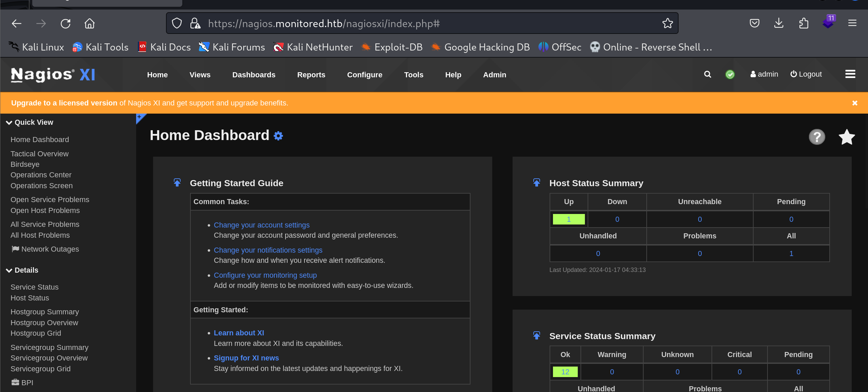Screen dimensions: 868x392
Task: Dismiss the orange upgrade banner
Action: 855,103
